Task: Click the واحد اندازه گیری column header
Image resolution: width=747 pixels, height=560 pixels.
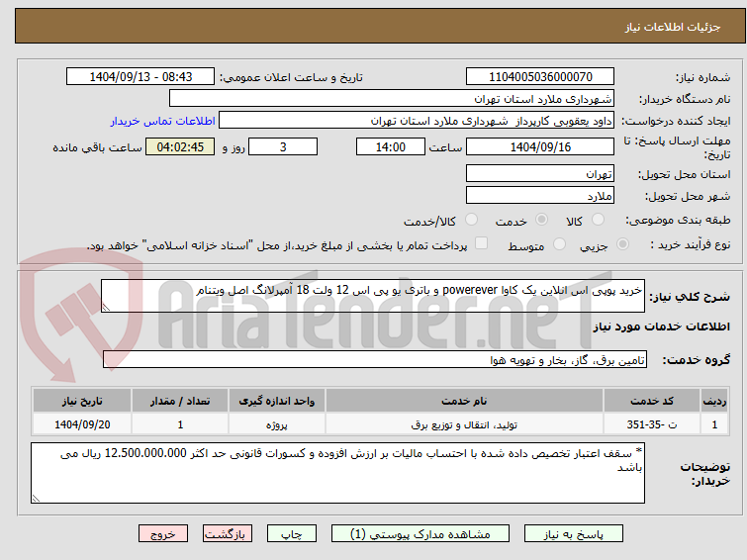Action: coord(277,401)
